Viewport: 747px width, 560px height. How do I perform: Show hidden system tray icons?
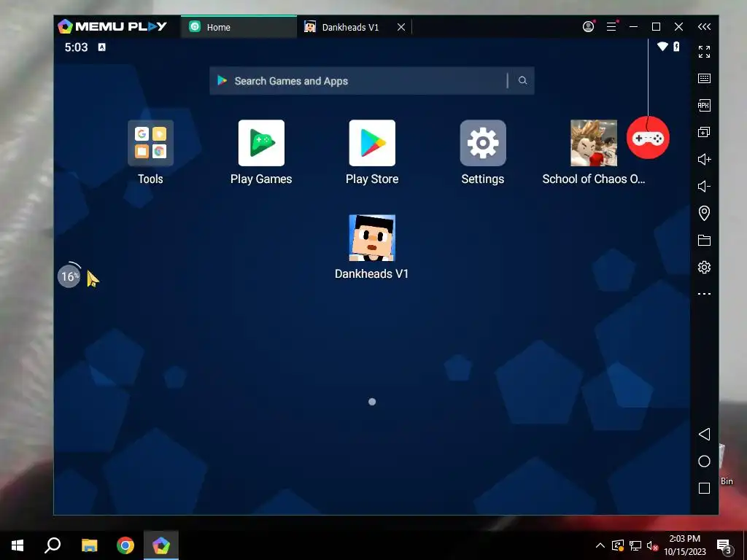(x=600, y=545)
